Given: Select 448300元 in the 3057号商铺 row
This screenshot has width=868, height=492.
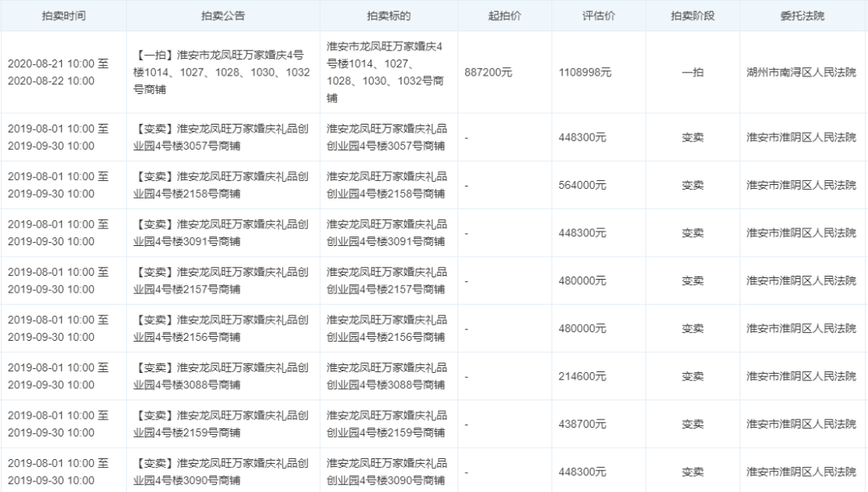Looking at the screenshot, I should [583, 137].
